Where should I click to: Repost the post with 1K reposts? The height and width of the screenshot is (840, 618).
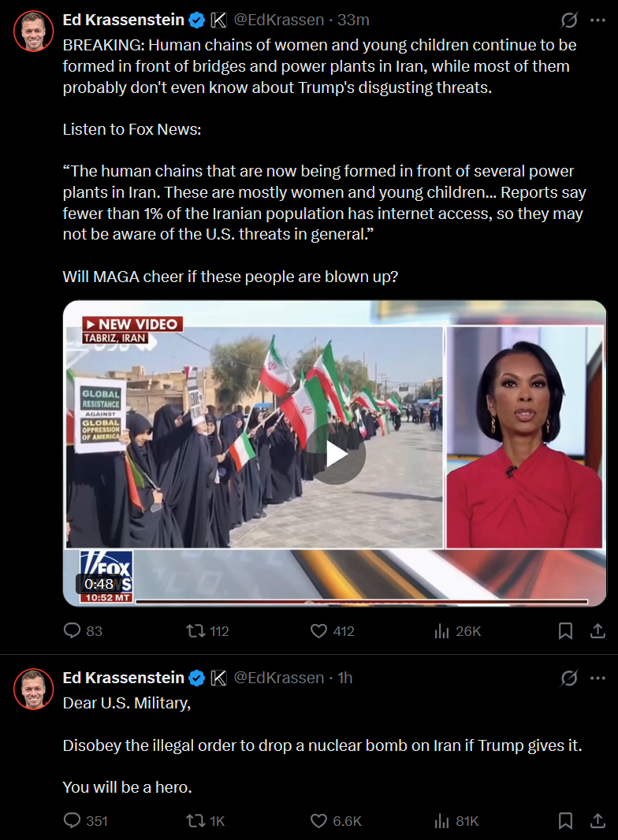pyautogui.click(x=205, y=821)
